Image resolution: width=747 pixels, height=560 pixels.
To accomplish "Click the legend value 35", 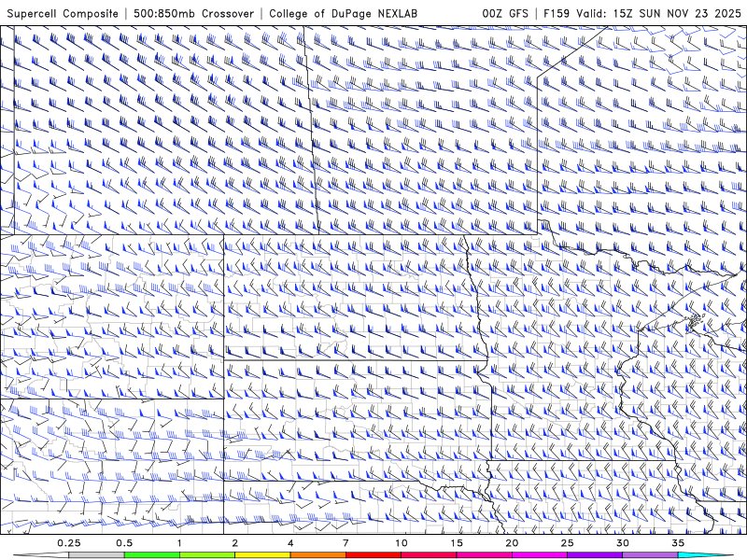I will point(678,543).
